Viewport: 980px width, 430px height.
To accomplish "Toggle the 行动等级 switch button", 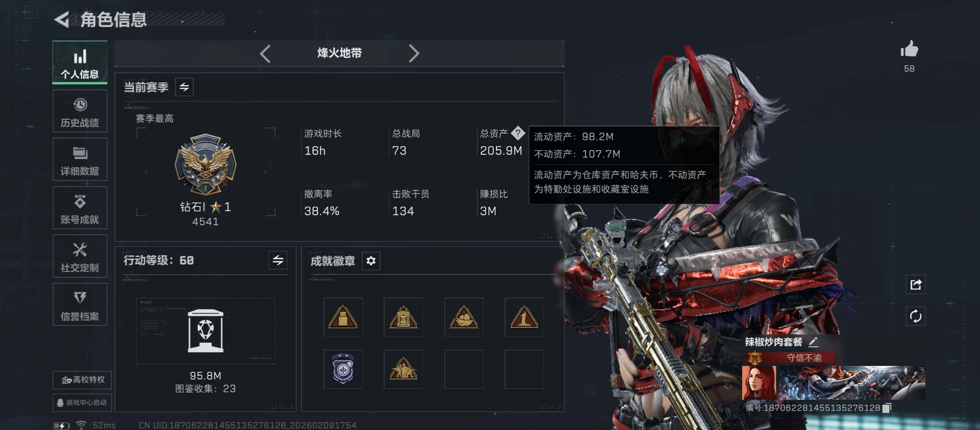I will [278, 260].
